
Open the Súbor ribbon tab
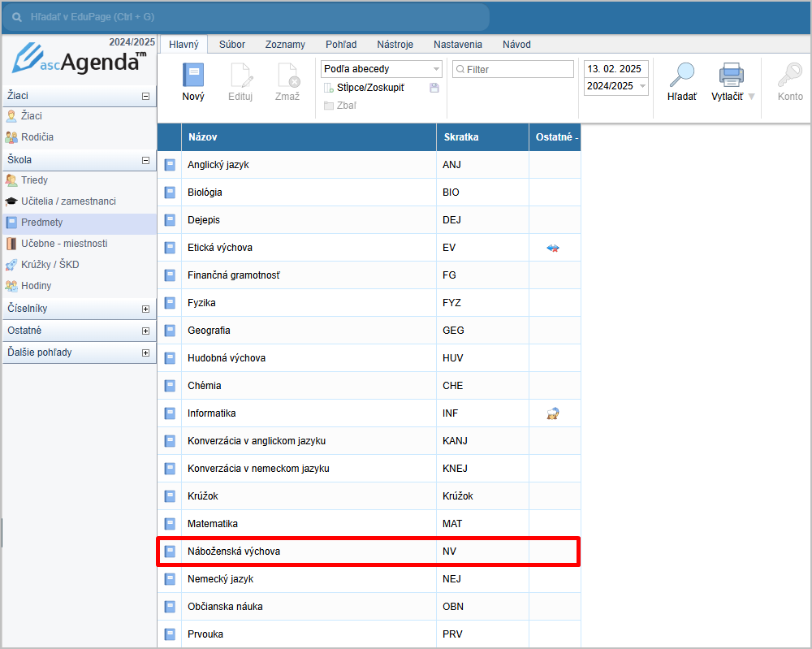click(232, 45)
